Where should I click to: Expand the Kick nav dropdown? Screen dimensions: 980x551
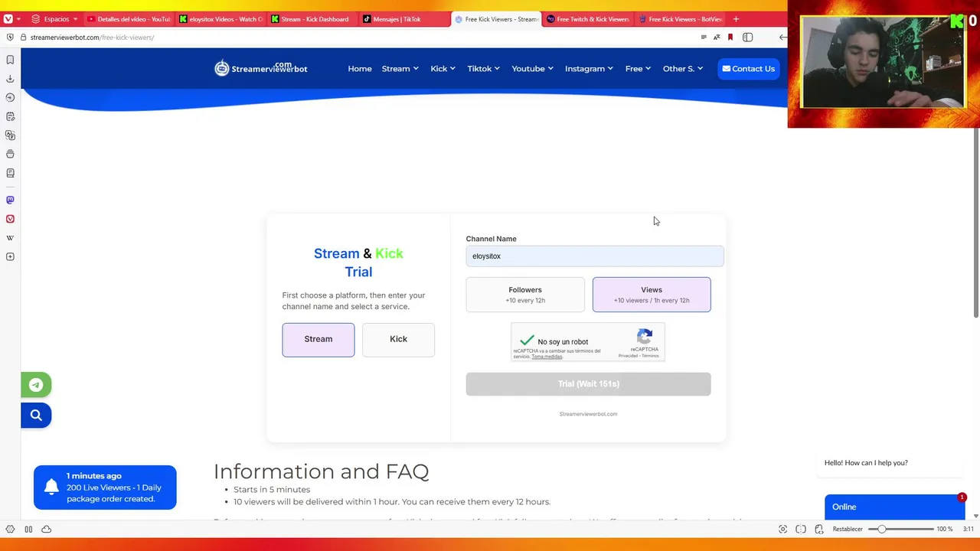(x=443, y=69)
